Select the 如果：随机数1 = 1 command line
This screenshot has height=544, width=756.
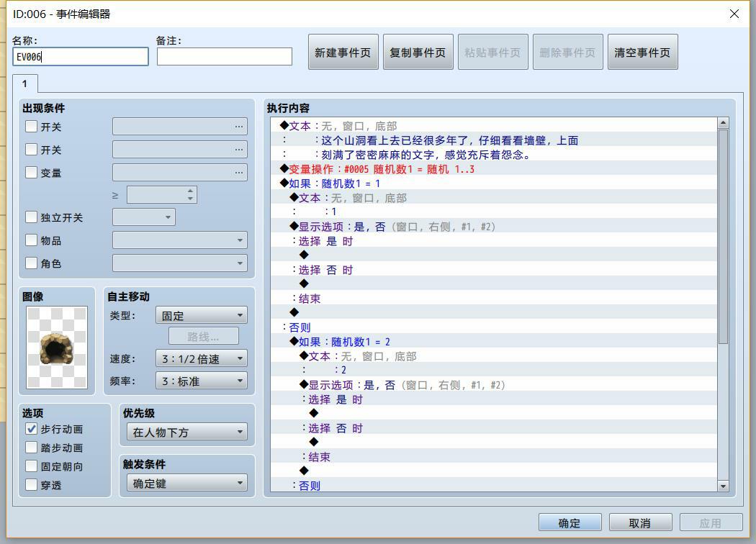[x=494, y=183]
